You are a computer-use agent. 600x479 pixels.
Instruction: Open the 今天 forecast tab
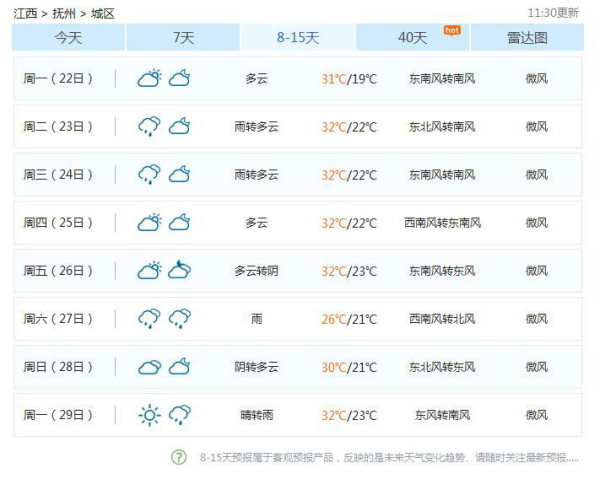pyautogui.click(x=68, y=37)
